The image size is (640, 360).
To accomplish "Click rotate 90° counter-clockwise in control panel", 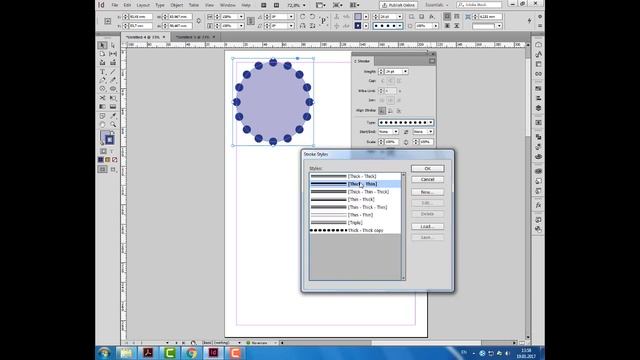I will tap(312, 17).
